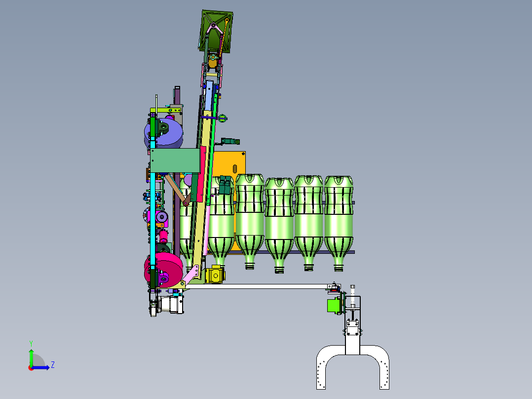Select the long white horizontal arm
Image resolution: width=532 pixels, height=399 pixels.
pyautogui.click(x=257, y=286)
